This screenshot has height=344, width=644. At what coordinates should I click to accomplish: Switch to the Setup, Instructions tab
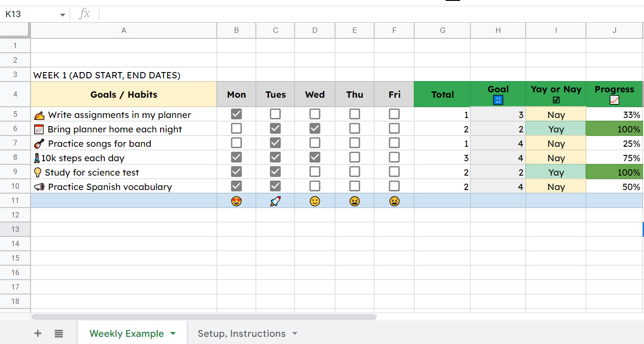tap(241, 333)
